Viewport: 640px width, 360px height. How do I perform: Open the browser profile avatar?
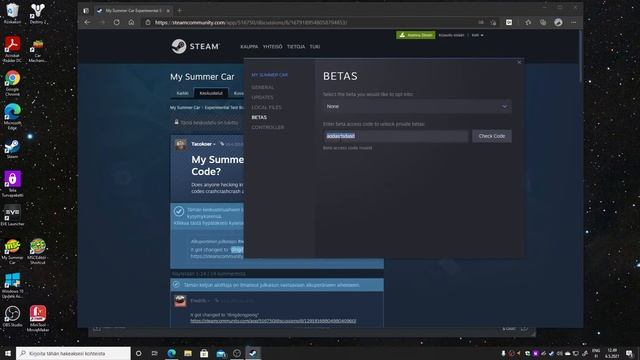(558, 22)
